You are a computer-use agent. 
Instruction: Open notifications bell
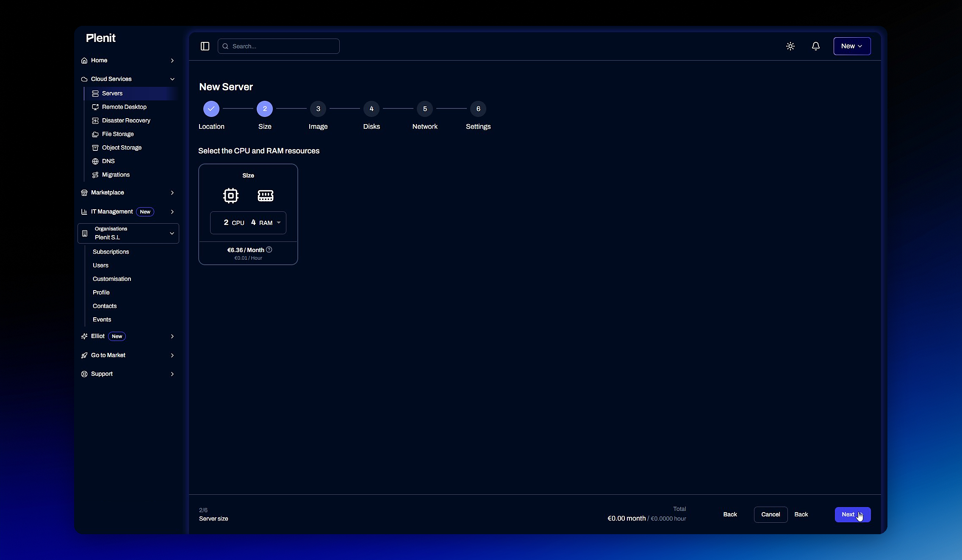(x=816, y=46)
